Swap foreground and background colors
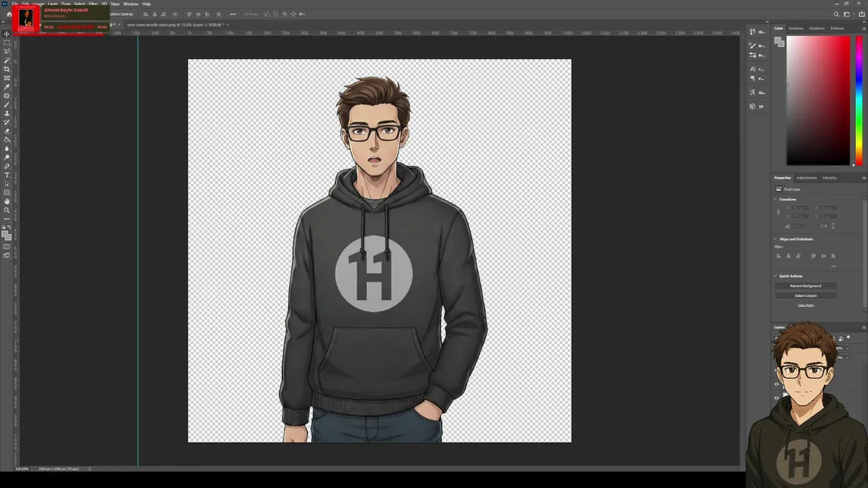The width and height of the screenshot is (868, 488). [10, 228]
